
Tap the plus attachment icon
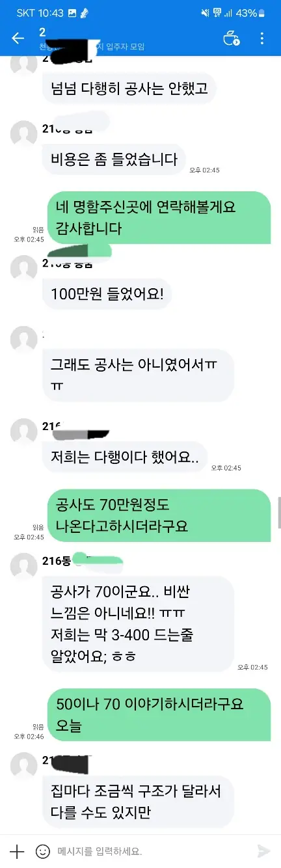click(17, 850)
